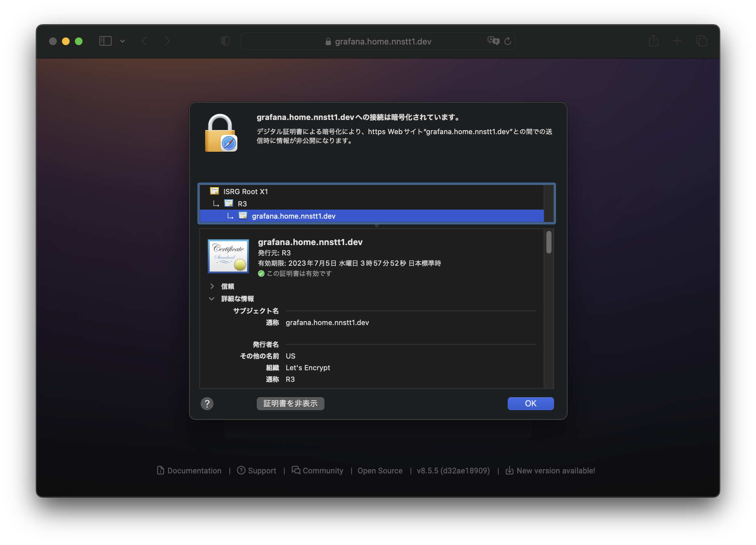Select grafana.home.nnstt1.dev in certificate chain
Screen dimensions: 756x545
(293, 216)
